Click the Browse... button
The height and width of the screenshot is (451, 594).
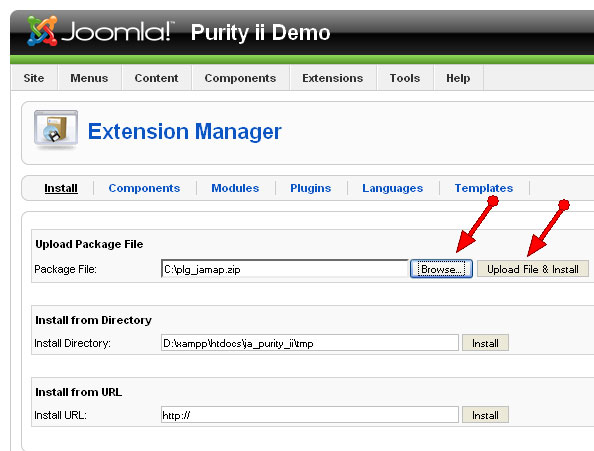point(441,269)
